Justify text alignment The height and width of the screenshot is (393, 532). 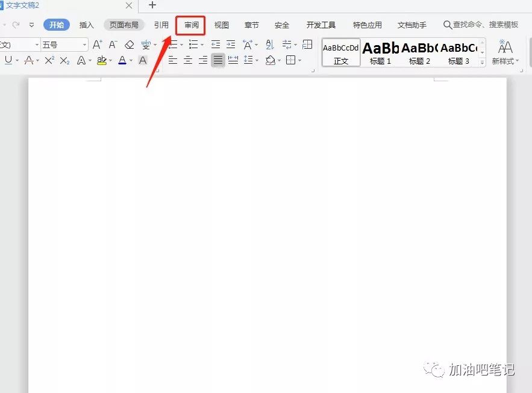(218, 60)
